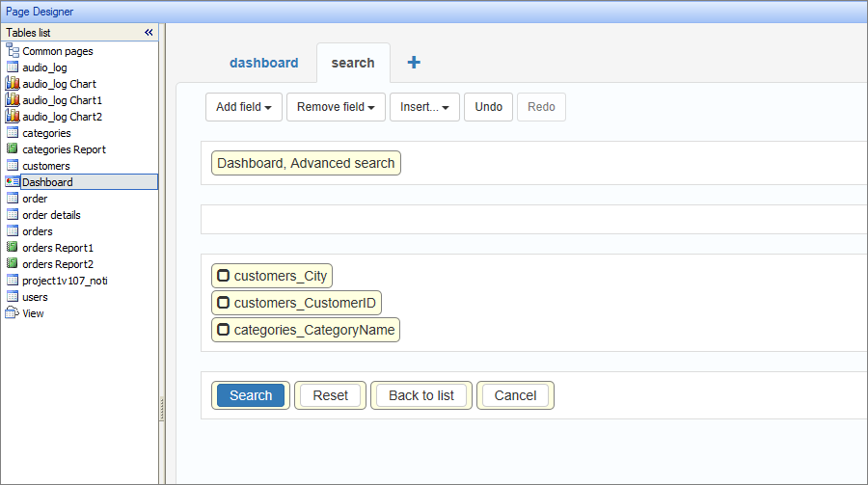The width and height of the screenshot is (868, 485).
Task: Open the Insert... dropdown
Action: click(424, 107)
